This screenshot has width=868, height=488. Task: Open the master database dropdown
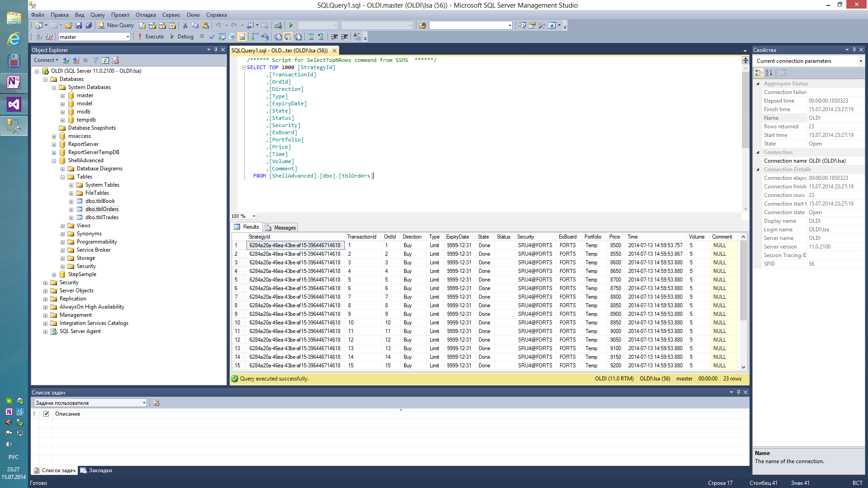coord(128,37)
